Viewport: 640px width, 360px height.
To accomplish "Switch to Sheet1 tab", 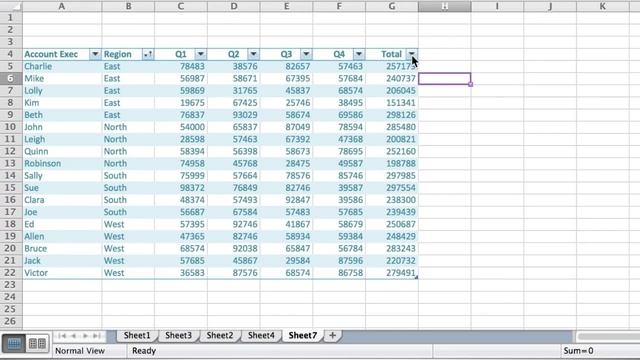I will tap(137, 335).
